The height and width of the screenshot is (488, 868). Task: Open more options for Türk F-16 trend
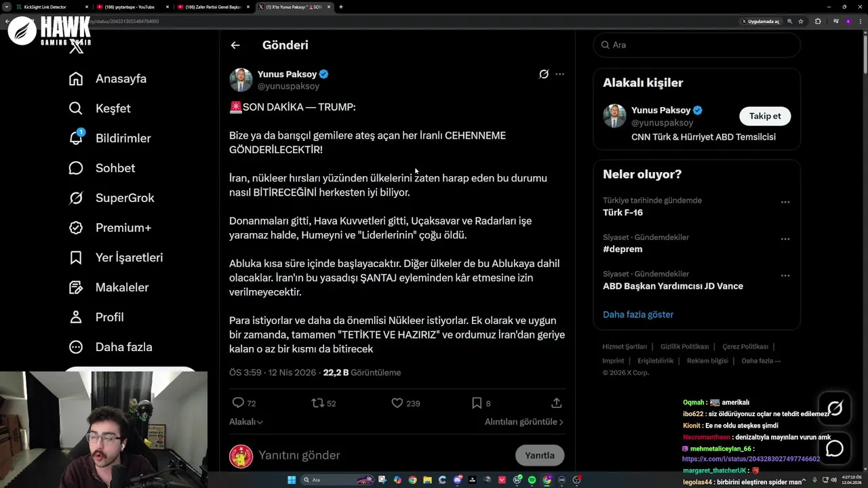pyautogui.click(x=785, y=202)
